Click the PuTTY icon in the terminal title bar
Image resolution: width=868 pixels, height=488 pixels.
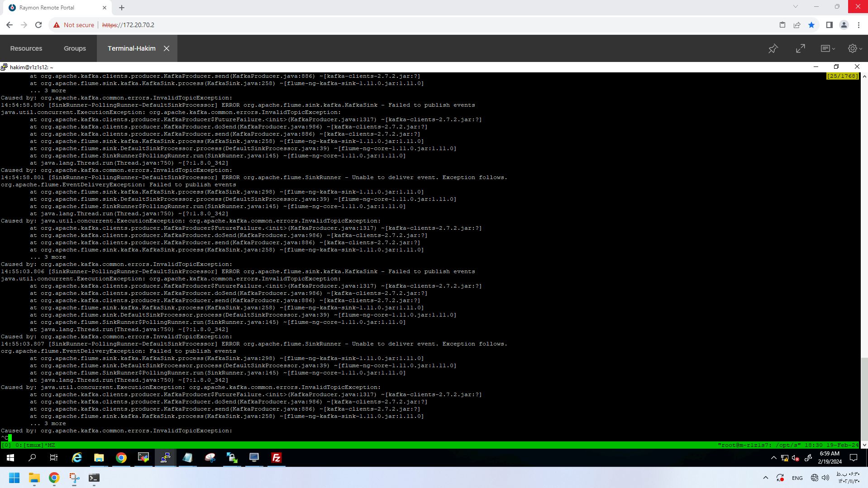[x=4, y=67]
